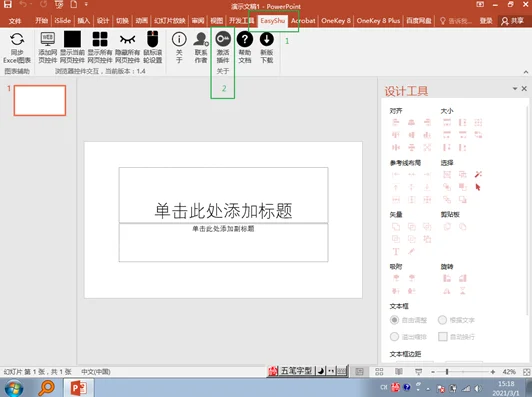Click the Undo arrow in title bar
532x397 pixels.
coord(23,4)
